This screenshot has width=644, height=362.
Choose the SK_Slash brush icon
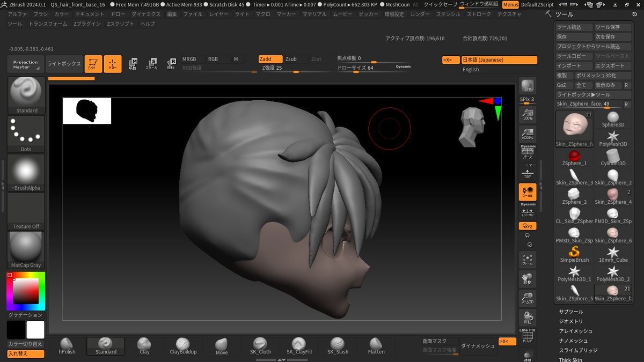pos(336,346)
